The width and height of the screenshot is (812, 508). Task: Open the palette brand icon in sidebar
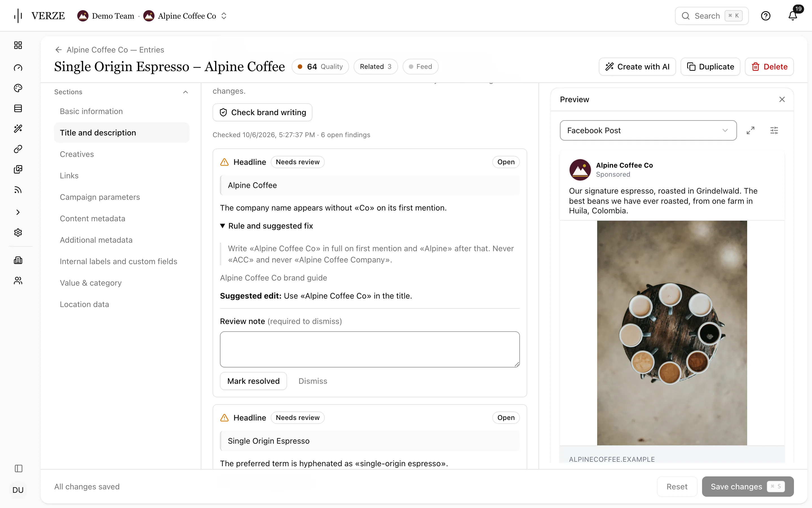(18, 88)
